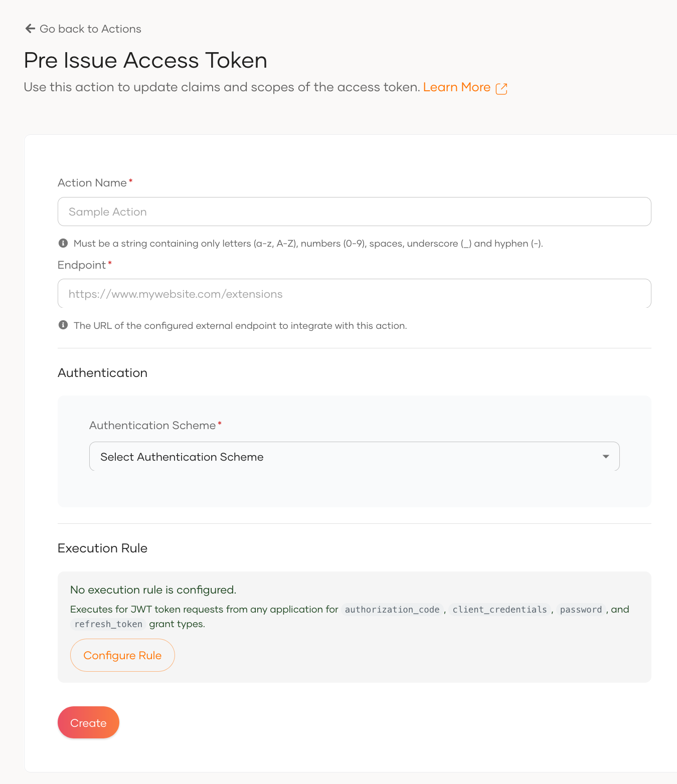The image size is (677, 784).
Task: Click the Execution Rule section header
Action: [102, 548]
